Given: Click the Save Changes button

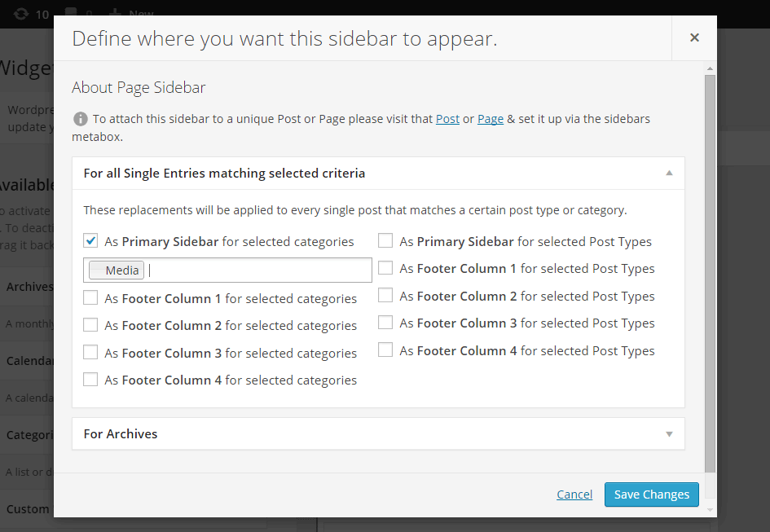Looking at the screenshot, I should pos(651,494).
